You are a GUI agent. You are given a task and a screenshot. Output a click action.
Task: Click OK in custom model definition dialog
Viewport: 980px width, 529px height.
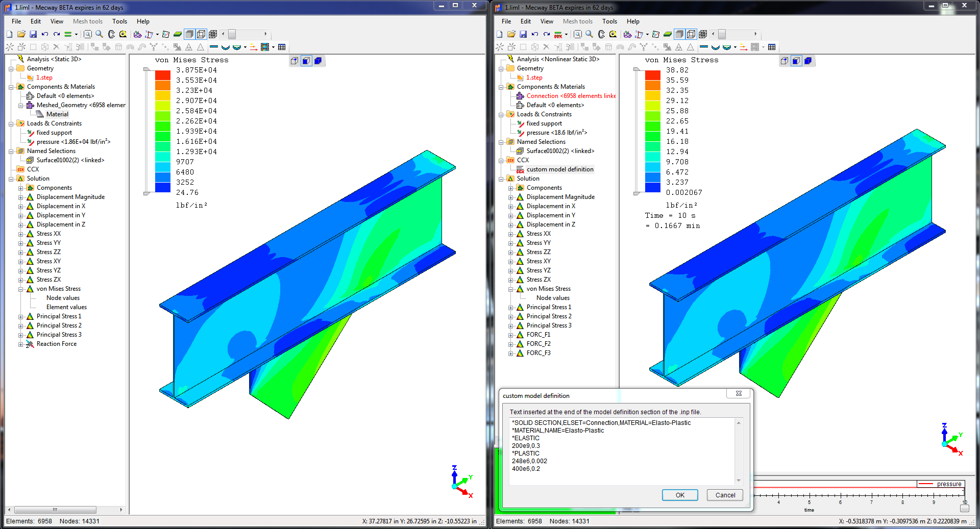click(680, 495)
